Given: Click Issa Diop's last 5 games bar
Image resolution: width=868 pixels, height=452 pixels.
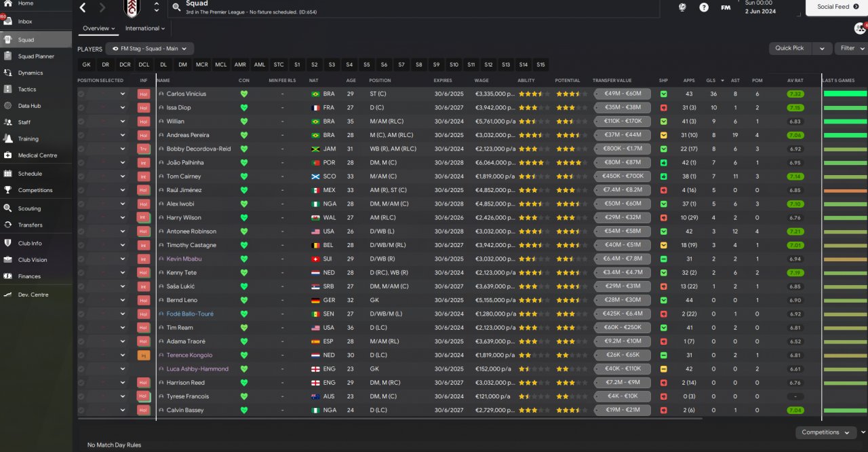Looking at the screenshot, I should point(845,107).
